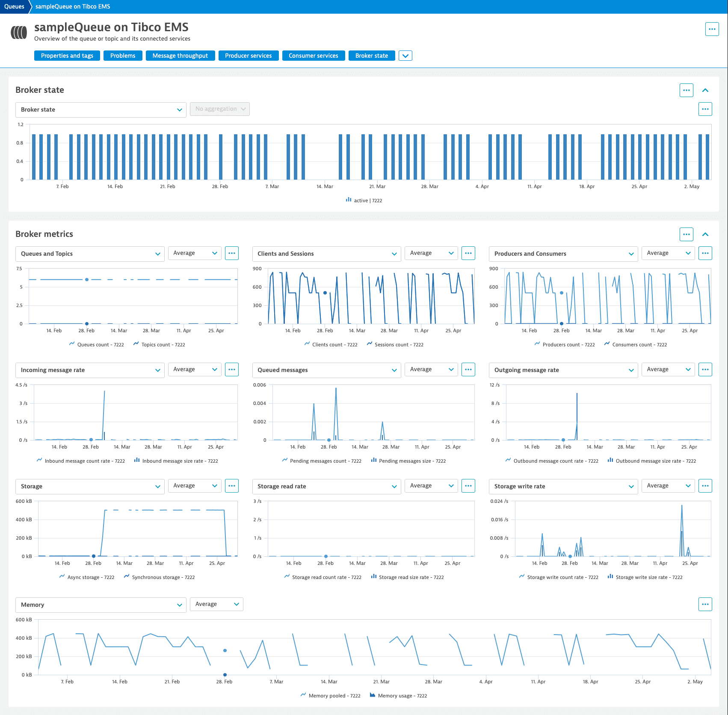Click the Broker state bar chart area
Image resolution: width=728 pixels, height=715 pixels.
pos(370,152)
